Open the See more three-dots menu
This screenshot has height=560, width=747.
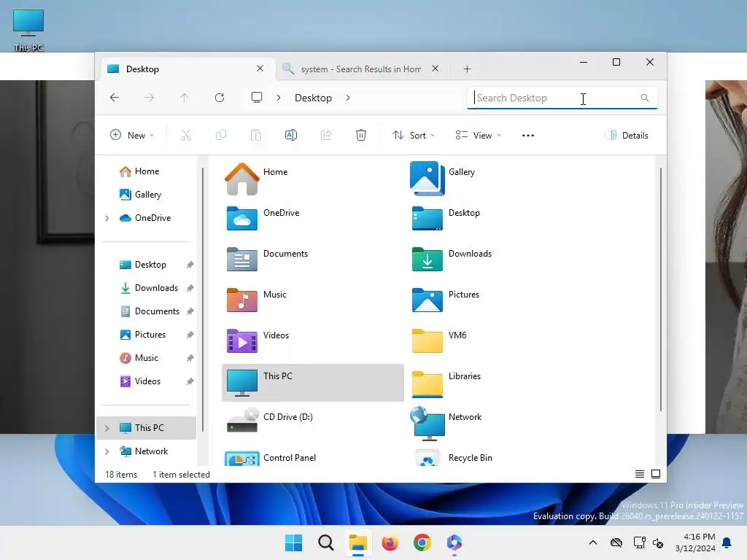pos(528,135)
